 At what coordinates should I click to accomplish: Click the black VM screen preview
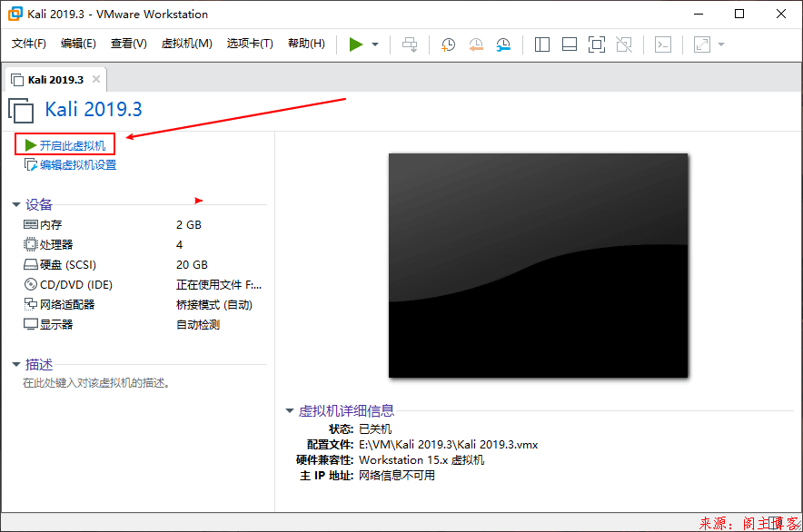(539, 265)
